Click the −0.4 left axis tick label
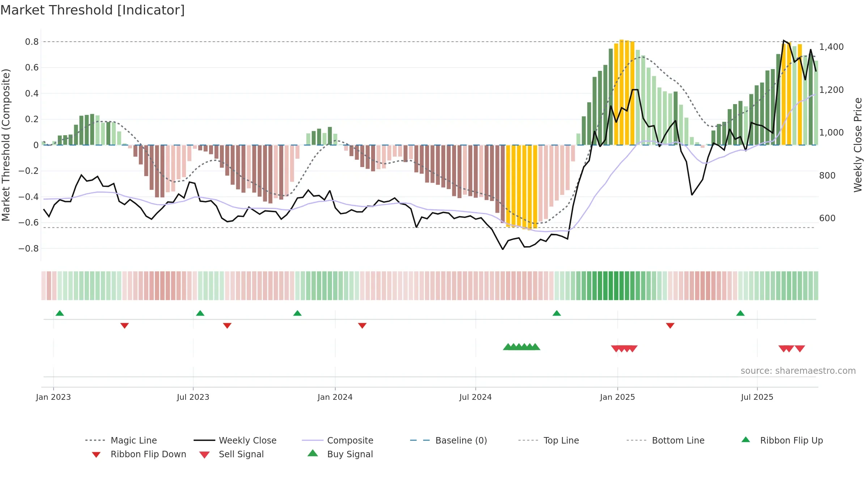This screenshot has height=488, width=868. tap(29, 197)
